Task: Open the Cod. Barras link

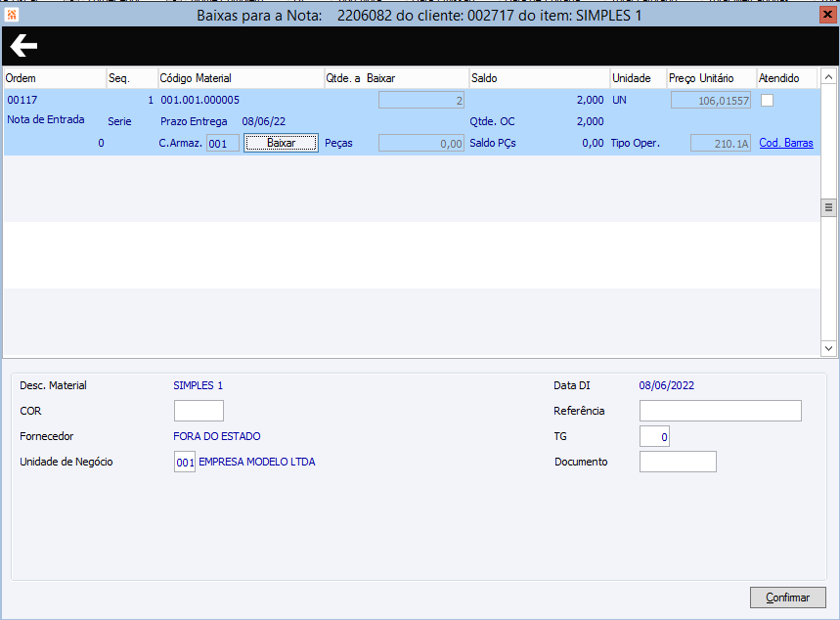Action: coord(786,143)
